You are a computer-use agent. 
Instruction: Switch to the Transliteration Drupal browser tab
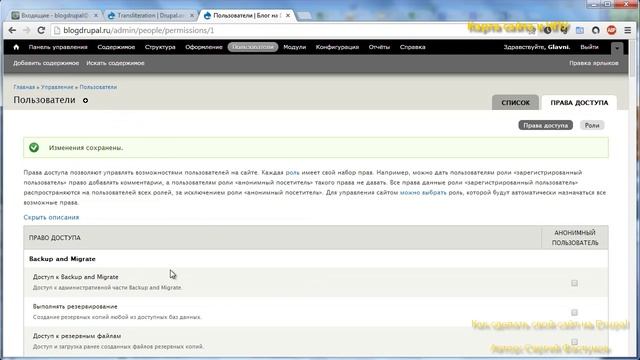150,16
